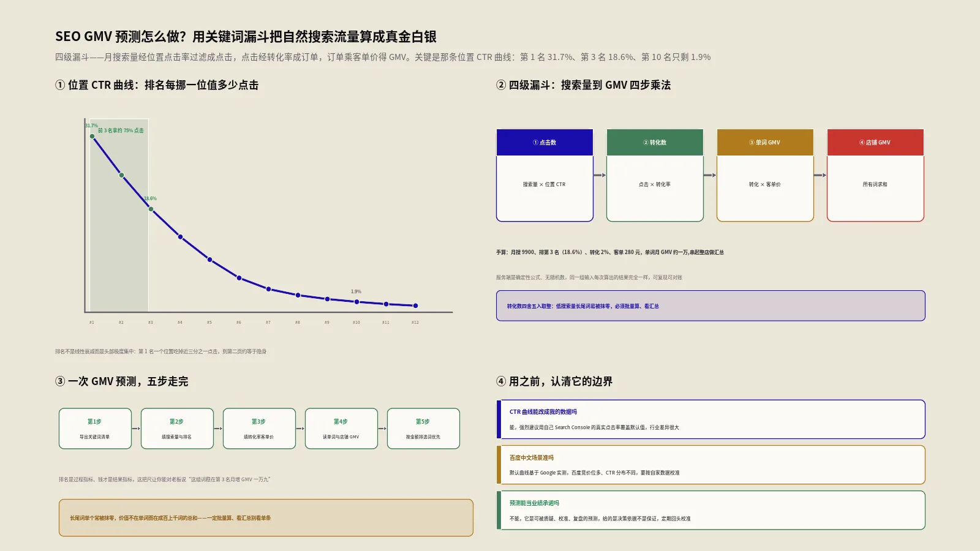Image resolution: width=980 pixels, height=551 pixels.
Task: Click the purple callout '转化数四舍五入取整'
Action: pyautogui.click(x=710, y=305)
